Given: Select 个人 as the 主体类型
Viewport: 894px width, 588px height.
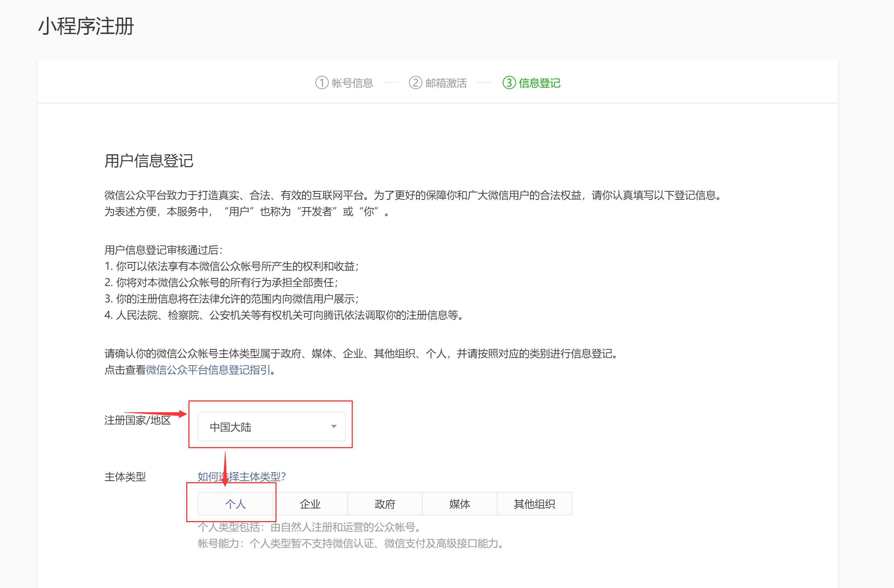Looking at the screenshot, I should [235, 504].
